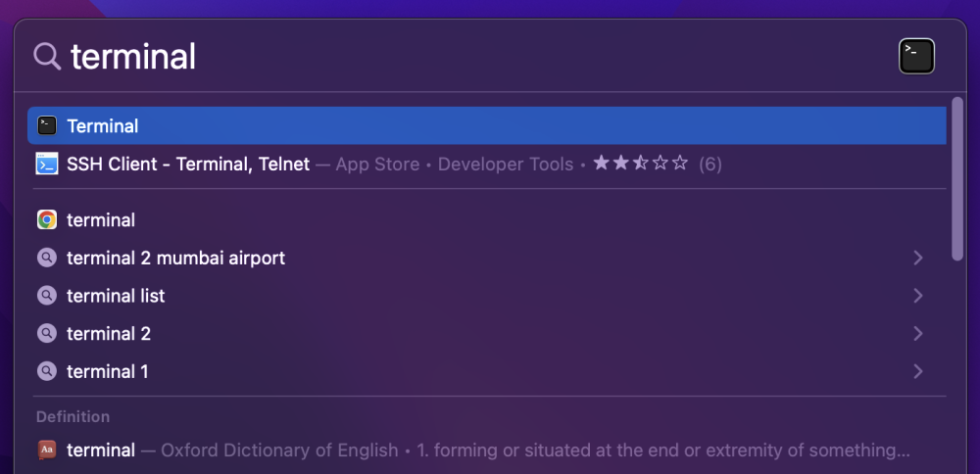Click the Spotlight magnifying glass icon
This screenshot has height=474, width=980.
(x=47, y=56)
